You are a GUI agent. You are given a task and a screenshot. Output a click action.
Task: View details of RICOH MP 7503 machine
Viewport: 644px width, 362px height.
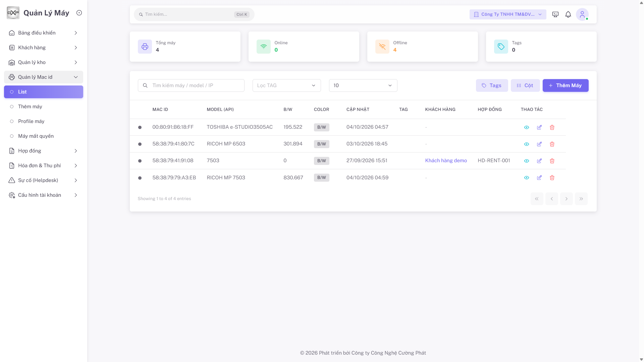(527, 178)
